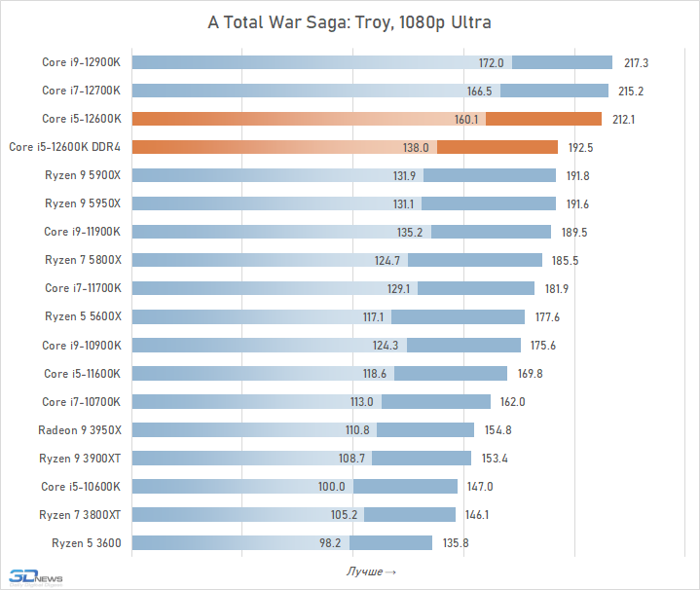Click the "Лучше →" caption below the chart
The image size is (700, 590).
pyautogui.click(x=370, y=571)
